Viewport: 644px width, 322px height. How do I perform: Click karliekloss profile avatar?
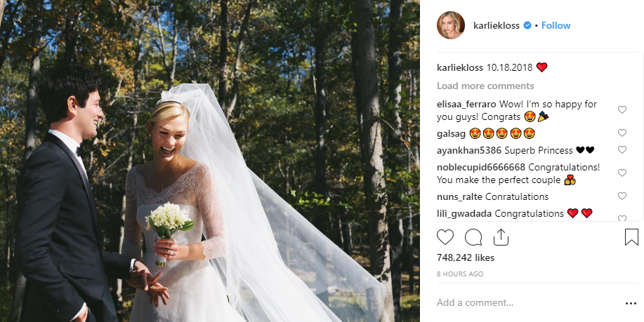(451, 25)
